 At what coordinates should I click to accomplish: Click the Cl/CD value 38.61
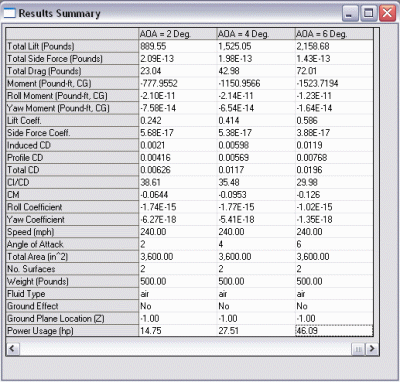point(178,182)
